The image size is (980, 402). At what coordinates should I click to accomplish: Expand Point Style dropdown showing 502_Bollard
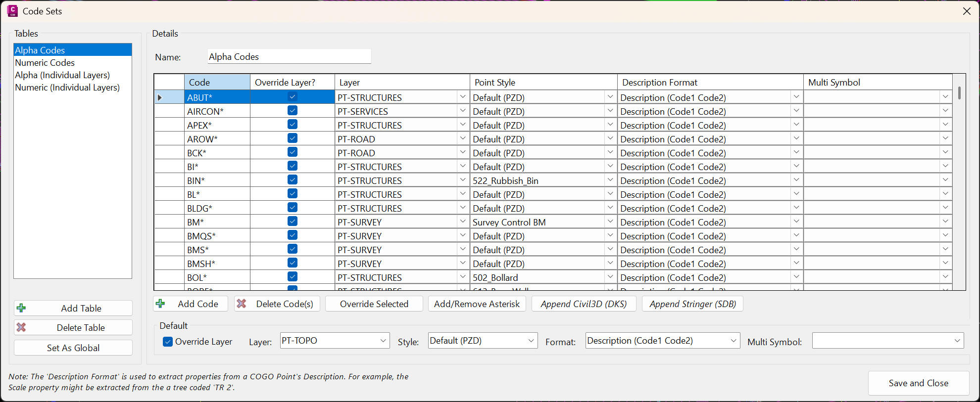[610, 277]
